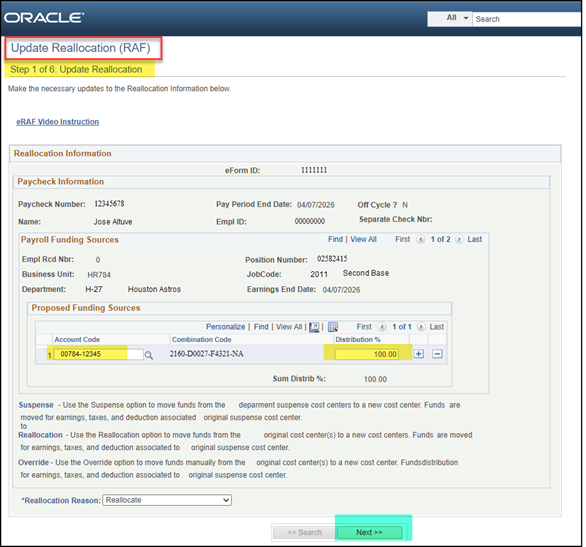Screen dimensions: 586x547
Task: Click the Next >> button
Action: pyautogui.click(x=369, y=532)
